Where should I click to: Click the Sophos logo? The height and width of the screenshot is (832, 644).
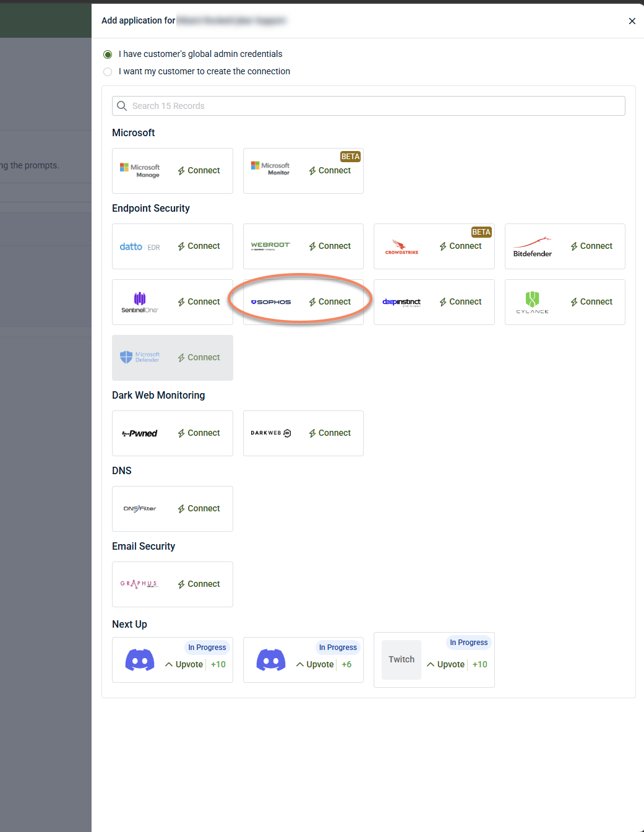pyautogui.click(x=271, y=302)
